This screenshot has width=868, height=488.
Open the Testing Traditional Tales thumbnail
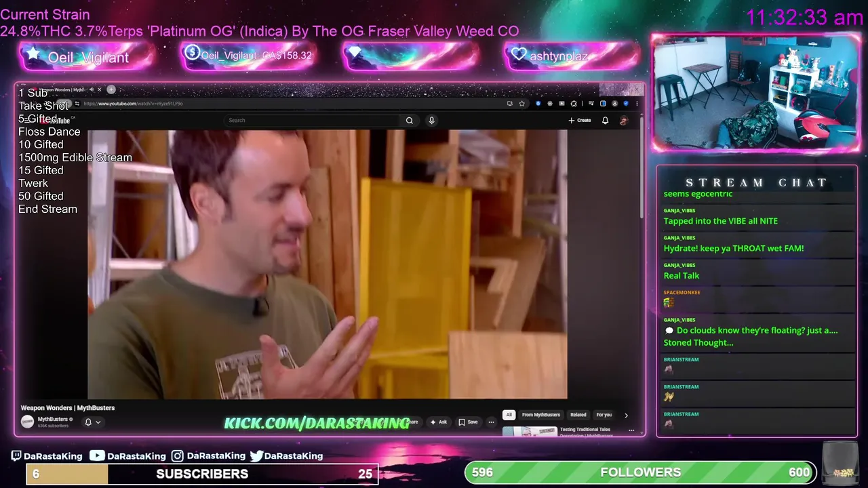click(530, 431)
